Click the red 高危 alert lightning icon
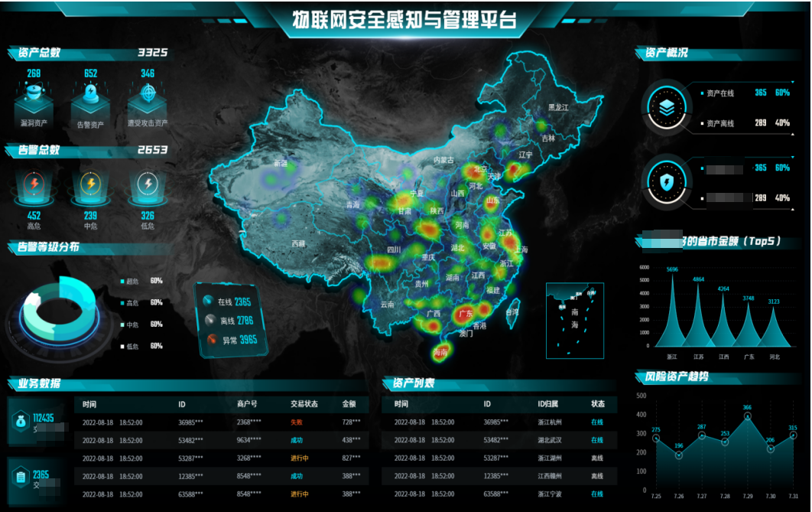The width and height of the screenshot is (812, 512). click(34, 184)
